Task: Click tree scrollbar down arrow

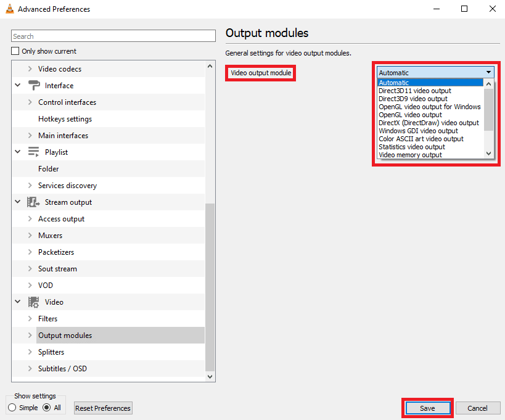Action: [210, 376]
